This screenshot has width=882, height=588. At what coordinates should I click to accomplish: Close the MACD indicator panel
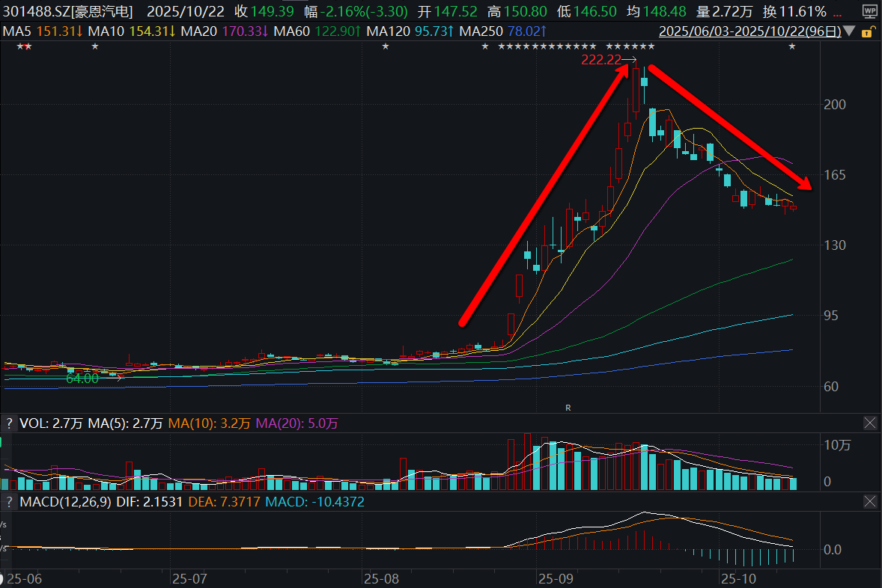point(870,502)
